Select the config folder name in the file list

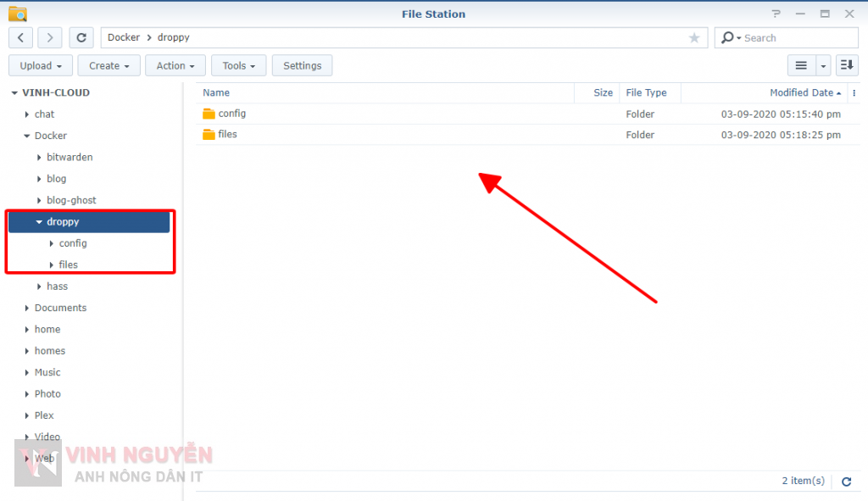click(232, 114)
